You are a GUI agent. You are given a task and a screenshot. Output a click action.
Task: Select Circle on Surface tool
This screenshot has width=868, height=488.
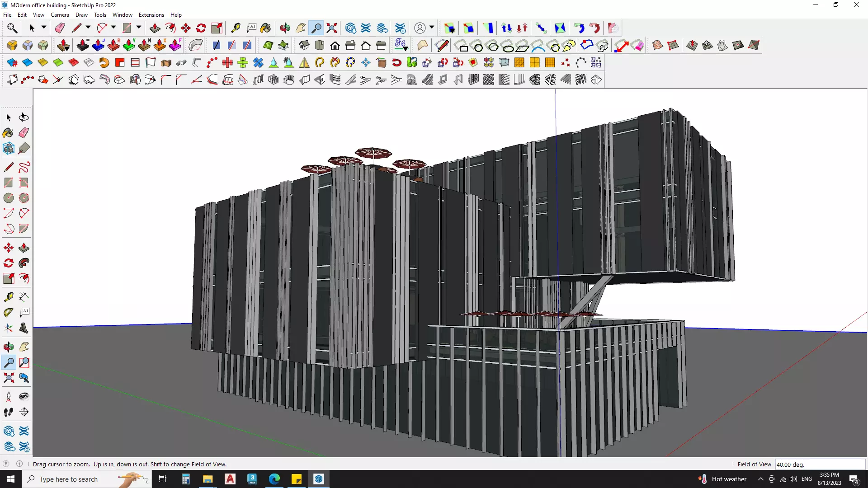pos(477,46)
